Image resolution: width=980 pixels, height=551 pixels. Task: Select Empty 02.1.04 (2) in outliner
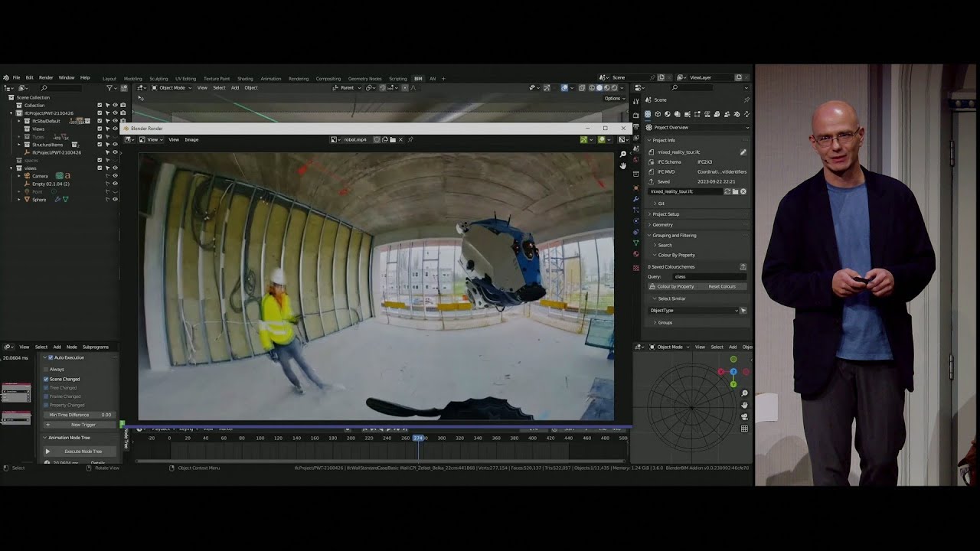(x=51, y=184)
